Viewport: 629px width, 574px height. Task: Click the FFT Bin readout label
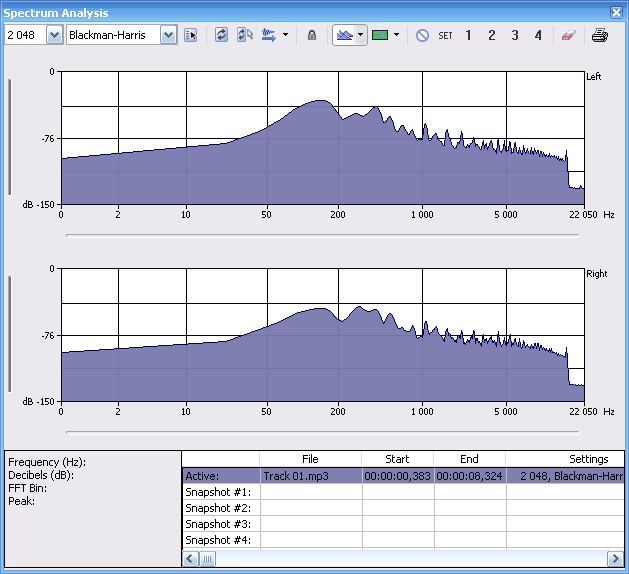(27, 488)
